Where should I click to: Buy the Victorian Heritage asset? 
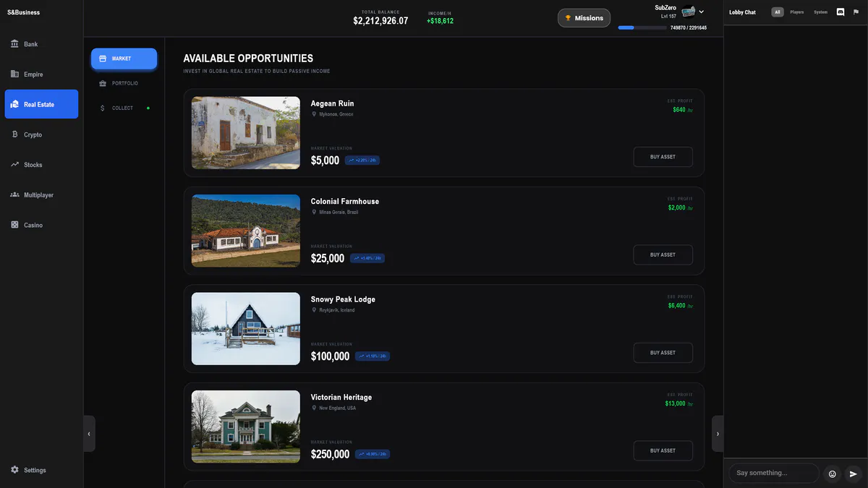(663, 450)
